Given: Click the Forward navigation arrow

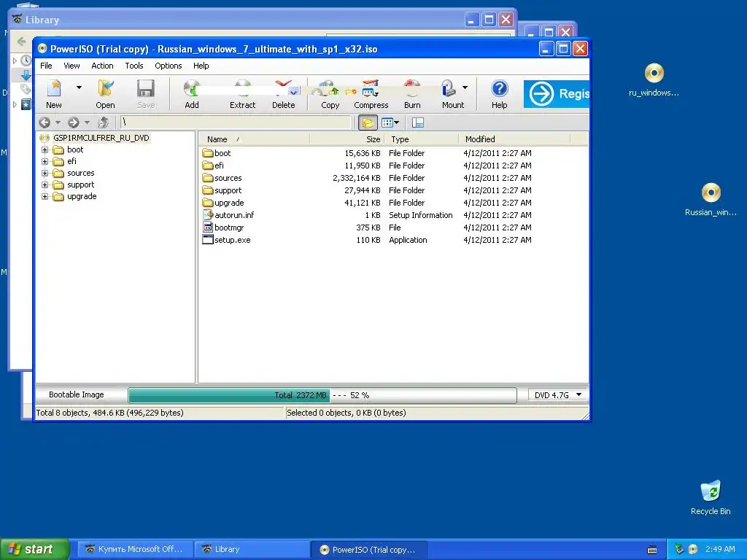Looking at the screenshot, I should pos(74,122).
